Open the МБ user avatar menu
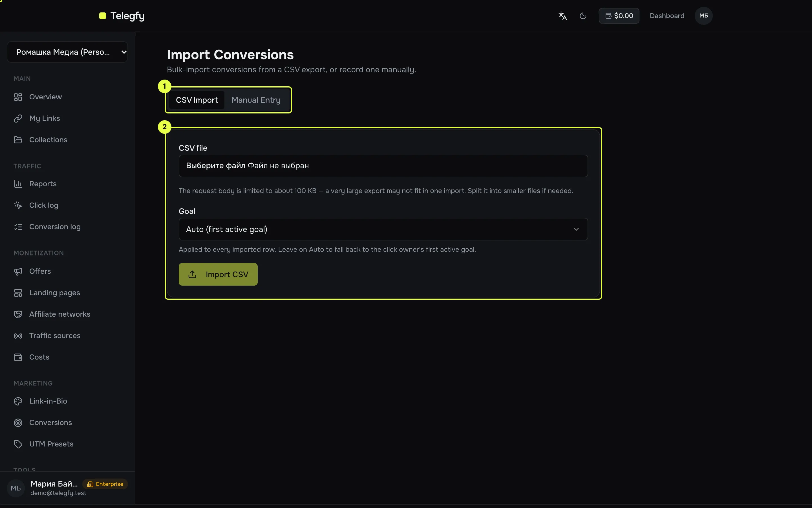The image size is (812, 508). point(704,16)
